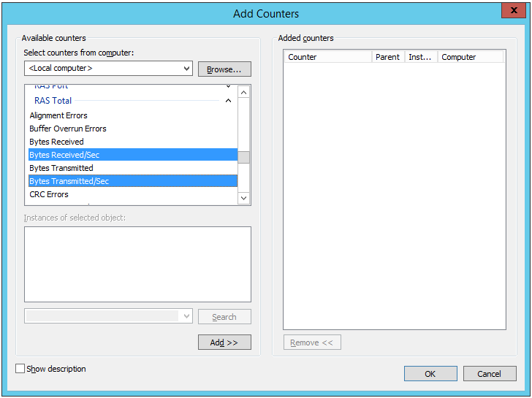
Task: Click the Add >> button
Action: point(224,342)
